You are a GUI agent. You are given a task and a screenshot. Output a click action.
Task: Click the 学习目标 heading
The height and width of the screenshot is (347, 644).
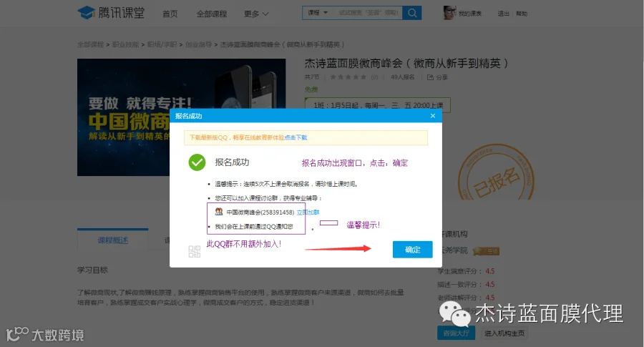pos(92,270)
